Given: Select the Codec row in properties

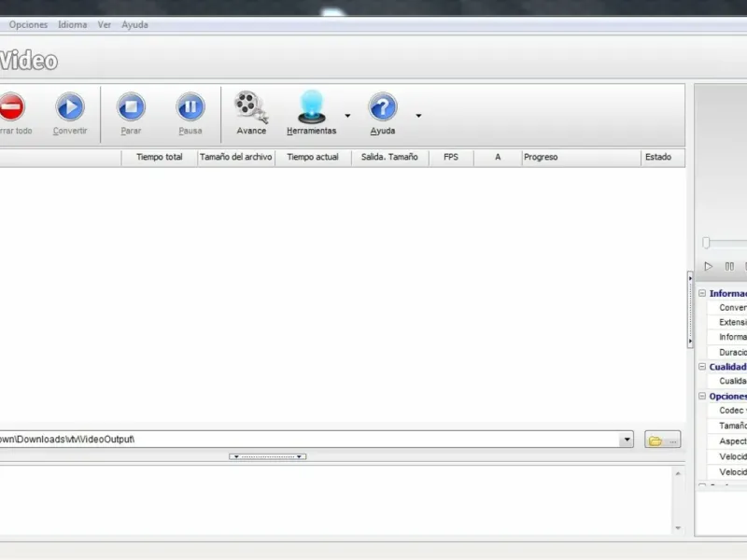Looking at the screenshot, I should pyautogui.click(x=727, y=411).
